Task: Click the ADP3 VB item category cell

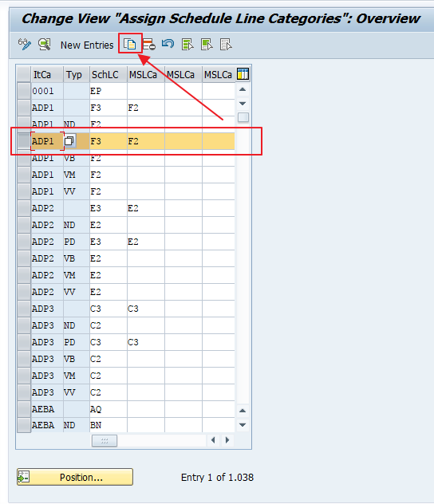Action: pyautogui.click(x=47, y=359)
